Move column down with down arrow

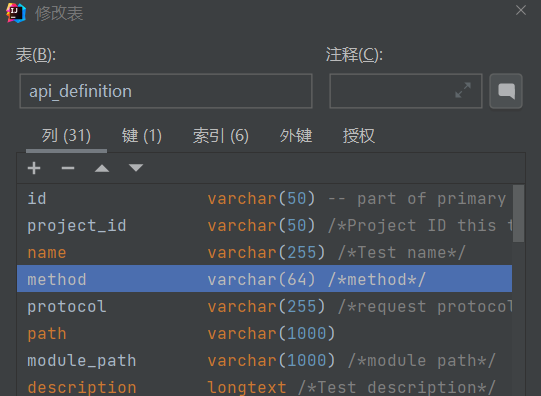click(x=136, y=168)
